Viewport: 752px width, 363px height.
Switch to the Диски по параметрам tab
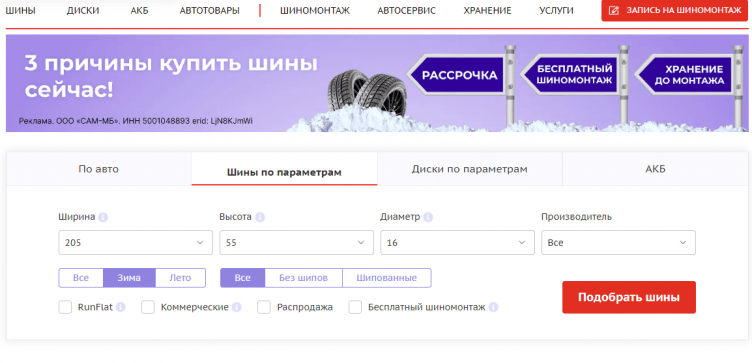[x=470, y=169]
